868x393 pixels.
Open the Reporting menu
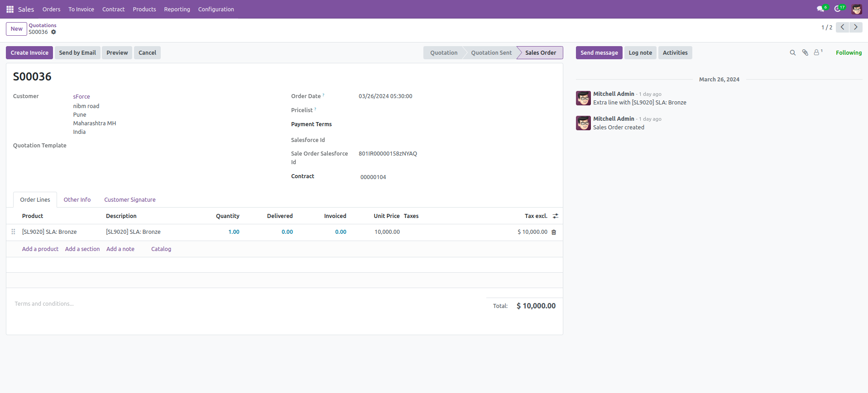coord(177,9)
